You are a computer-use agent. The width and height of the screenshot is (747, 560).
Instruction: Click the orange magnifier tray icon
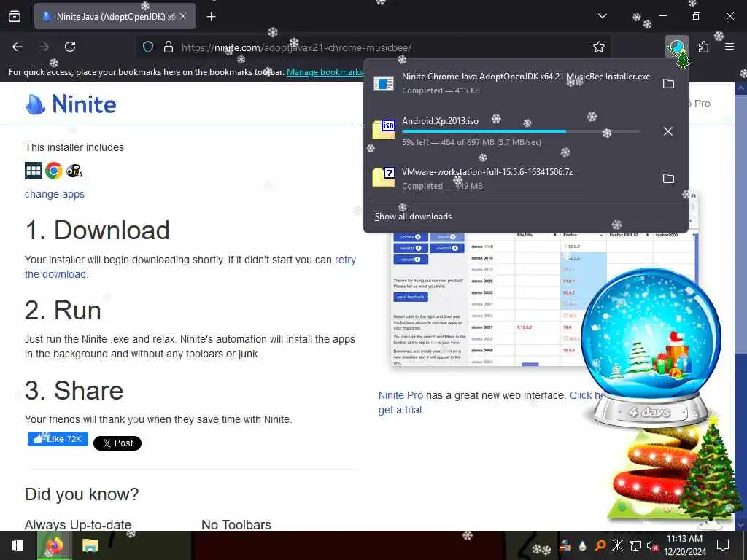[600, 545]
